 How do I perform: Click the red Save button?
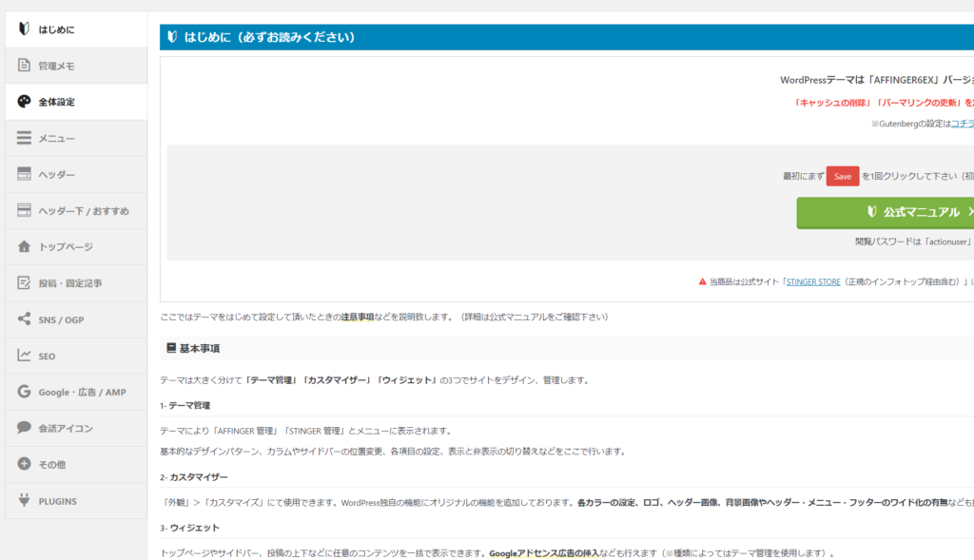(x=843, y=176)
